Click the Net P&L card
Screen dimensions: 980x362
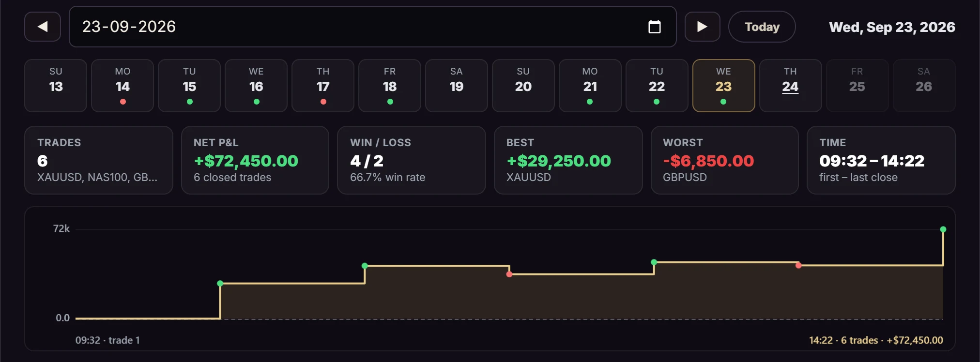coord(255,160)
